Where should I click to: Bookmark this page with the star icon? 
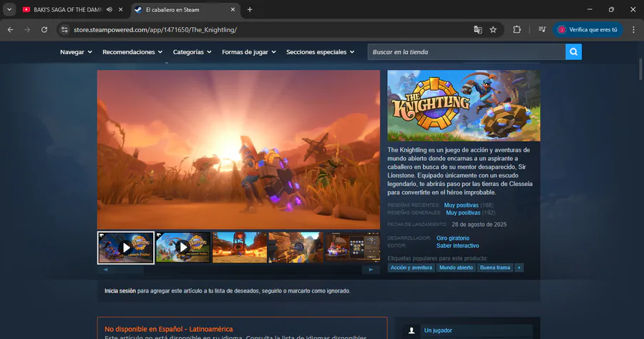point(493,29)
